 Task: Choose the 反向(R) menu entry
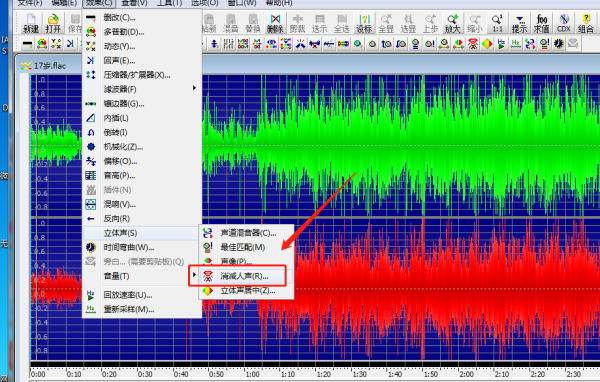(x=142, y=219)
